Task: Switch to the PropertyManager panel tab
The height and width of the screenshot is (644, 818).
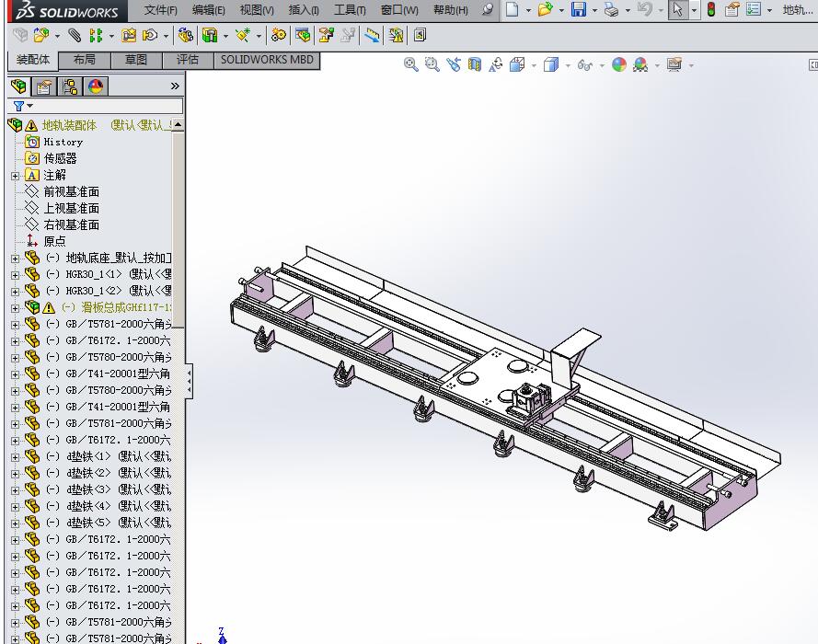Action: [x=44, y=86]
